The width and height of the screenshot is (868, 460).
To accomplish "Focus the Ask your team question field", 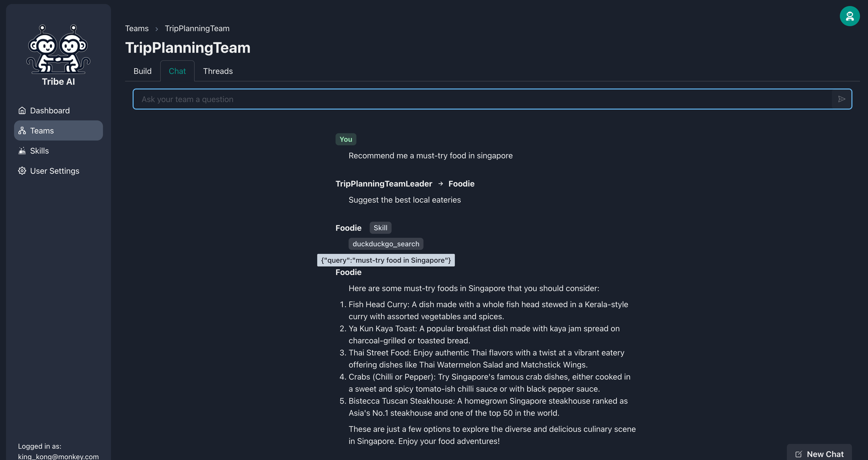I will coord(482,99).
